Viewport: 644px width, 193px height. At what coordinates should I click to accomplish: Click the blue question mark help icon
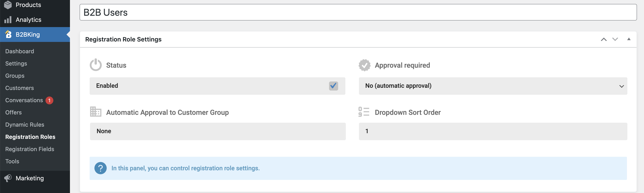click(101, 168)
